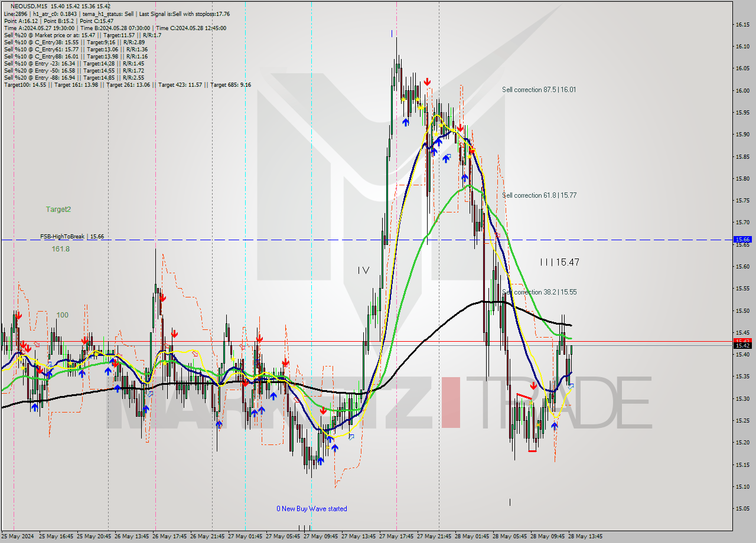Viewport: 756px width, 543px height.
Task: Click the 'I I I 15.47' wave label
Action: click(x=559, y=262)
